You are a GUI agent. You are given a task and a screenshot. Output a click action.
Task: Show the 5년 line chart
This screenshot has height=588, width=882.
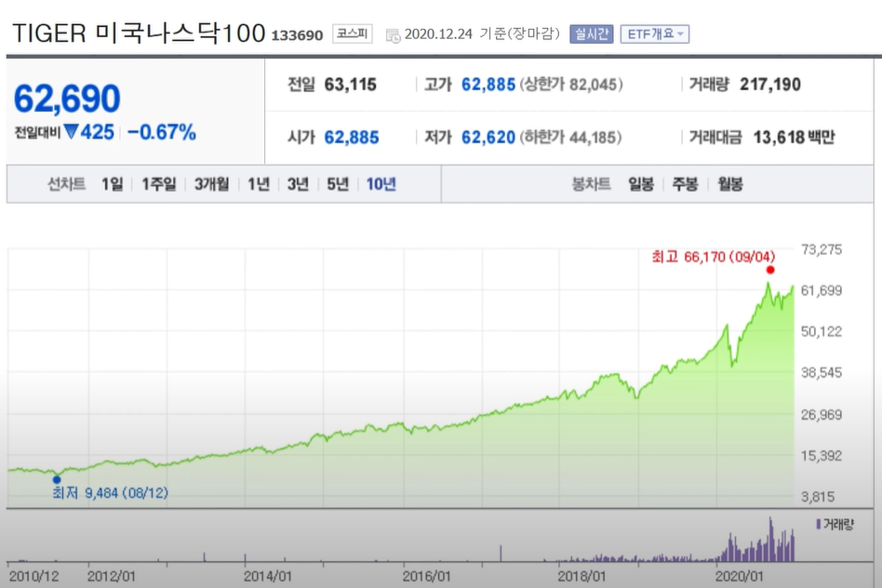338,184
